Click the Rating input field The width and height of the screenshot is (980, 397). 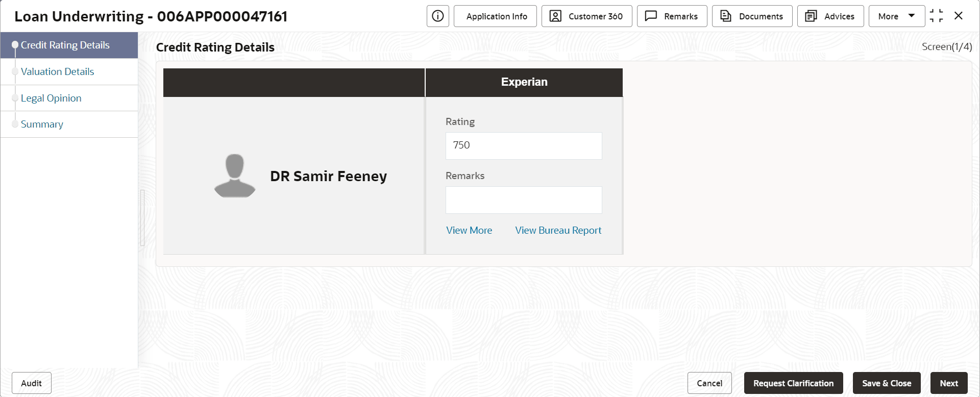pos(524,146)
